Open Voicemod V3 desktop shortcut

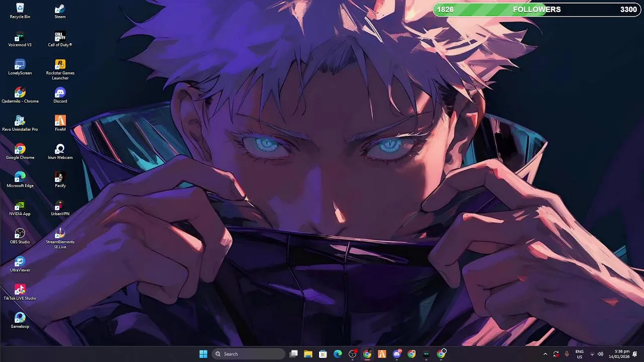coord(20,39)
